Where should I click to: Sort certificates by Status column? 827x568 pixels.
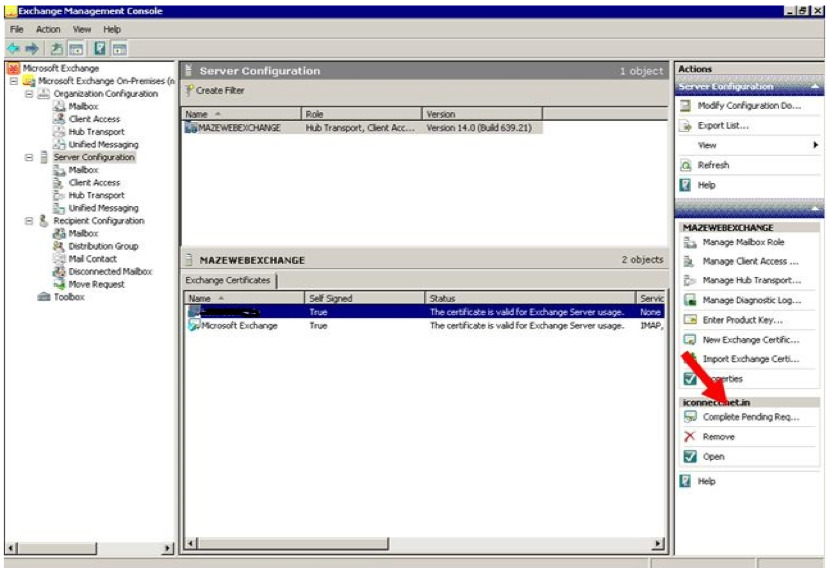pos(531,298)
